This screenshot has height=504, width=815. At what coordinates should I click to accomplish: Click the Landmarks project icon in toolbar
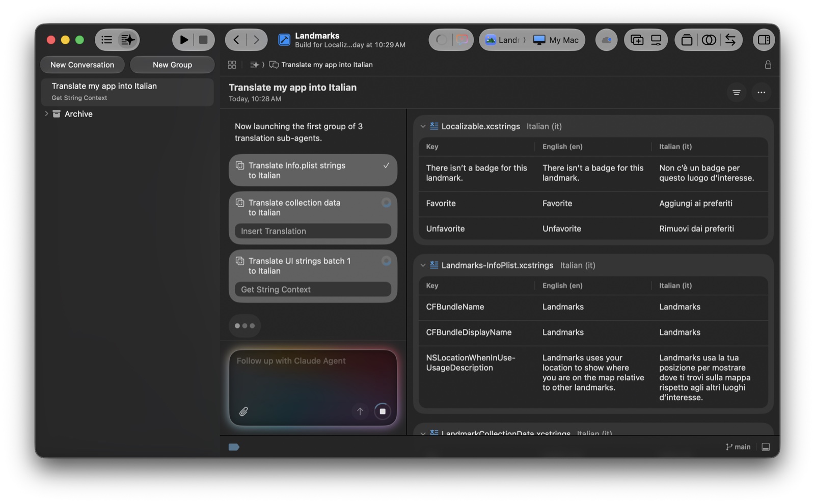284,40
